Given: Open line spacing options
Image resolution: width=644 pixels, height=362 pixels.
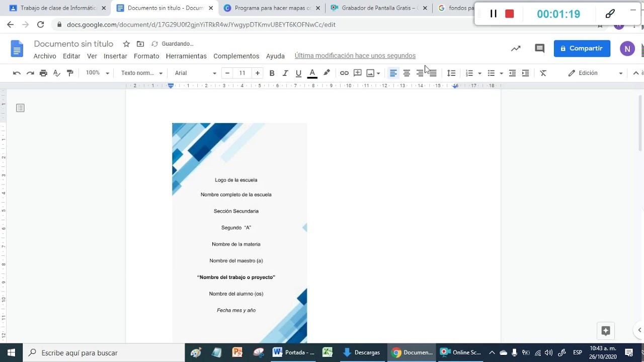Looking at the screenshot, I should point(451,73).
